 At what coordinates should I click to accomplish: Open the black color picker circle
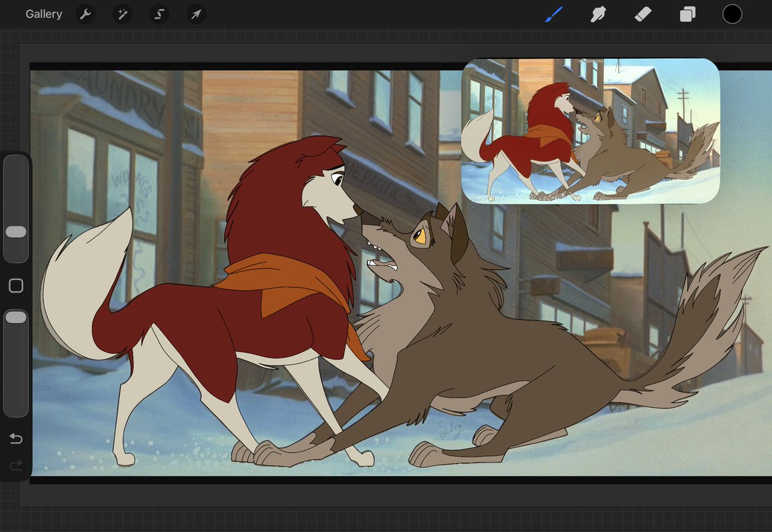coord(732,14)
